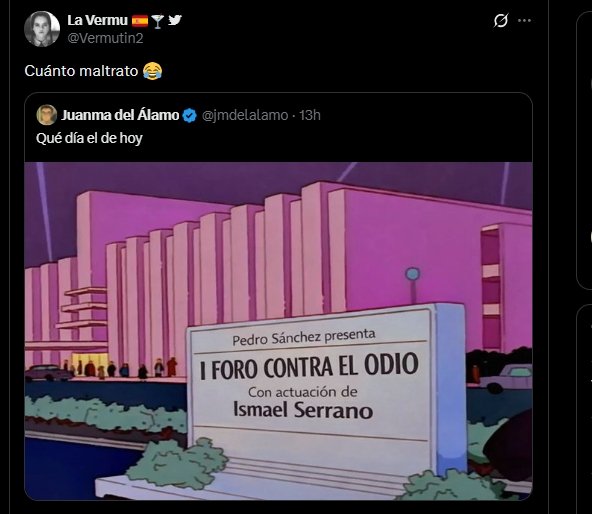Visit the @jmdelalamo handle
The width and height of the screenshot is (592, 514).
click(x=245, y=115)
